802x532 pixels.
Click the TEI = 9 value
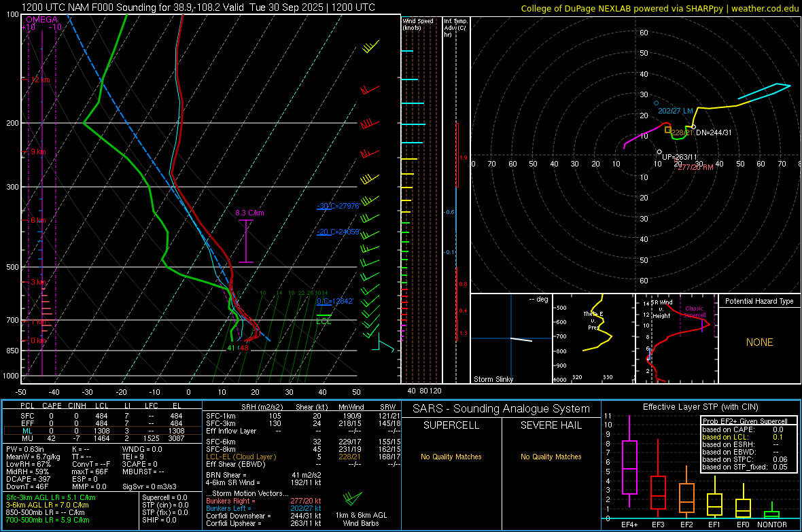[133, 457]
